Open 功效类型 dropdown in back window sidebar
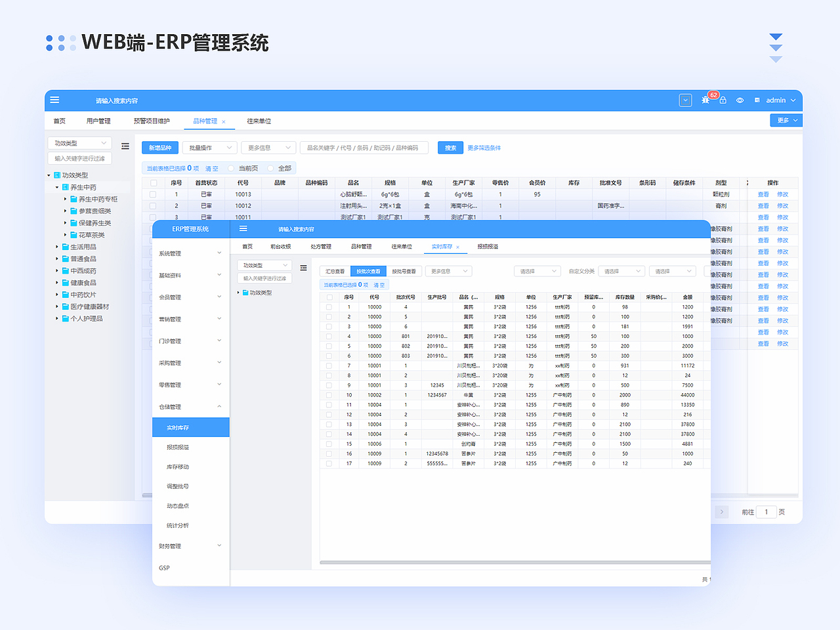Image resolution: width=840 pixels, height=630 pixels. [79, 143]
